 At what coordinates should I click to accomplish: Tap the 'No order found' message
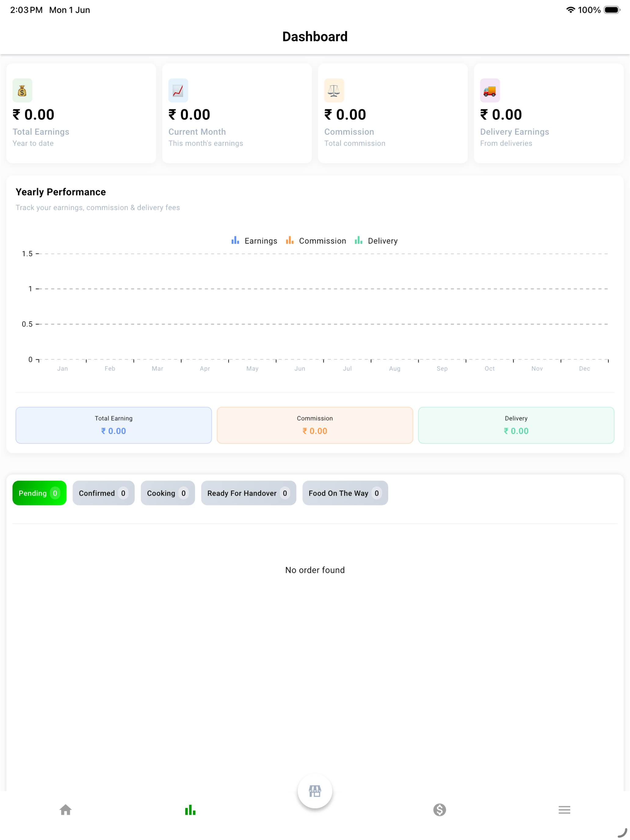click(x=315, y=570)
